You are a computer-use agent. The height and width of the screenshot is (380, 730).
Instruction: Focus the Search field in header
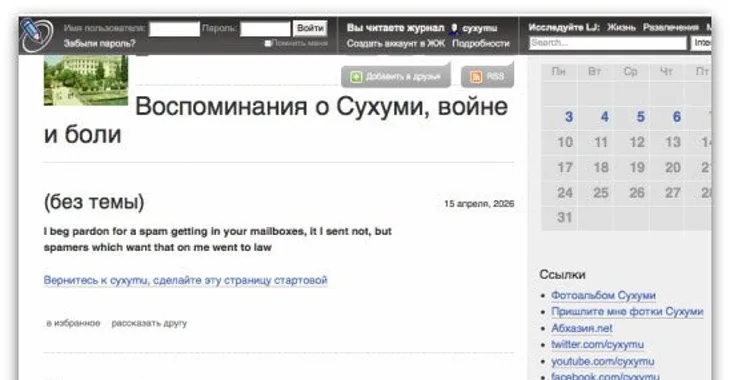click(608, 43)
